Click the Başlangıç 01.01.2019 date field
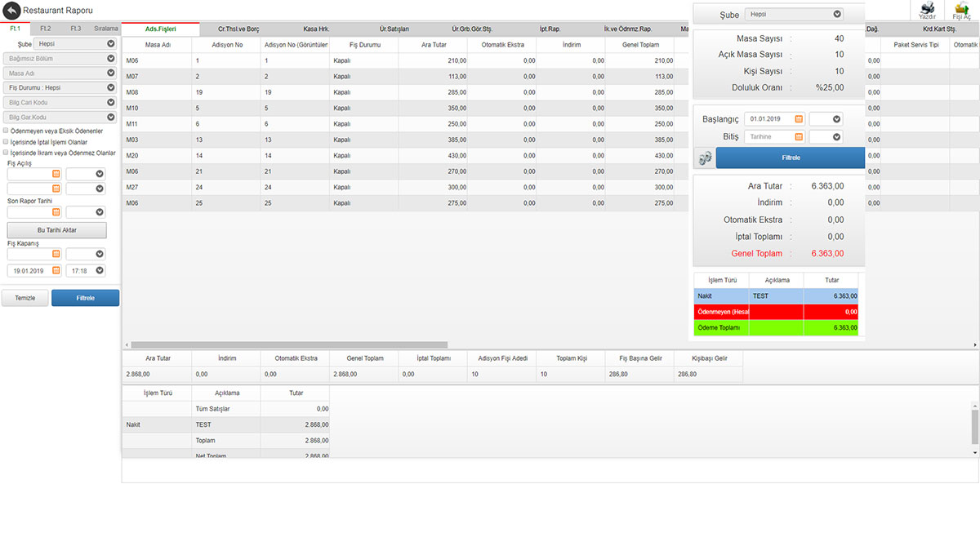980x533 pixels. tap(775, 119)
